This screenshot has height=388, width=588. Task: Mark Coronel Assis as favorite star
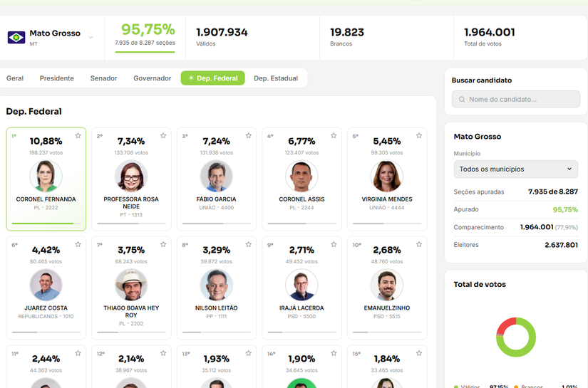[334, 135]
